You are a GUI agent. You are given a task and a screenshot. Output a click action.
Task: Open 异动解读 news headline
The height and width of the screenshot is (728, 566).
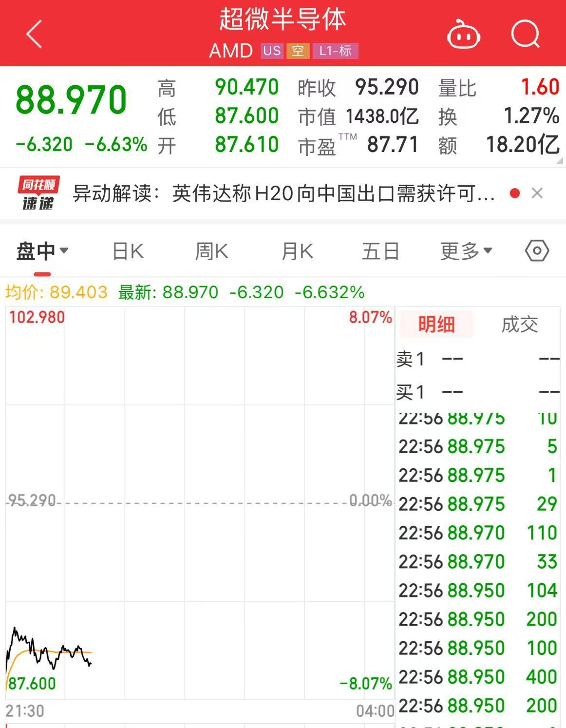click(284, 193)
